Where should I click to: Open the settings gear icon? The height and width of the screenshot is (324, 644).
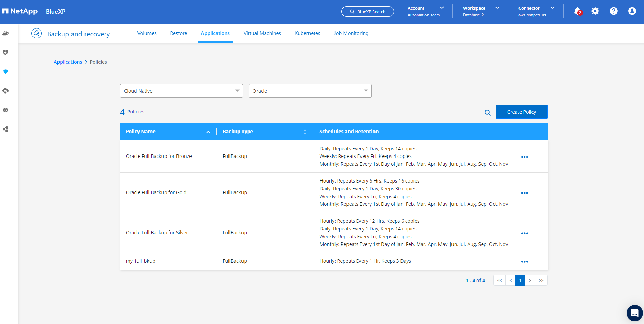(x=595, y=11)
